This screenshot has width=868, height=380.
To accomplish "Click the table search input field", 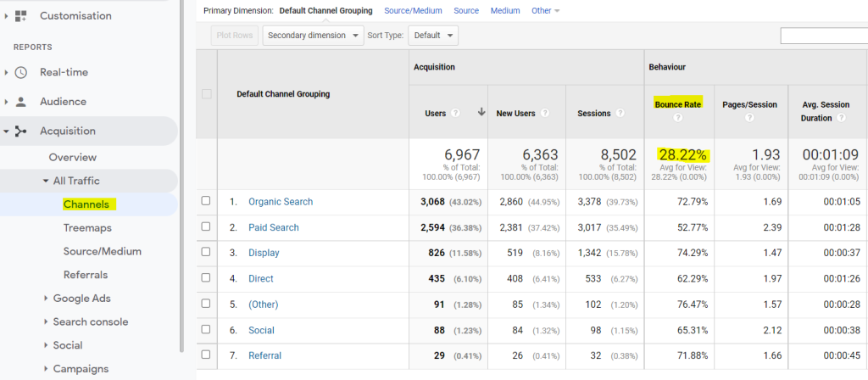I will (822, 36).
